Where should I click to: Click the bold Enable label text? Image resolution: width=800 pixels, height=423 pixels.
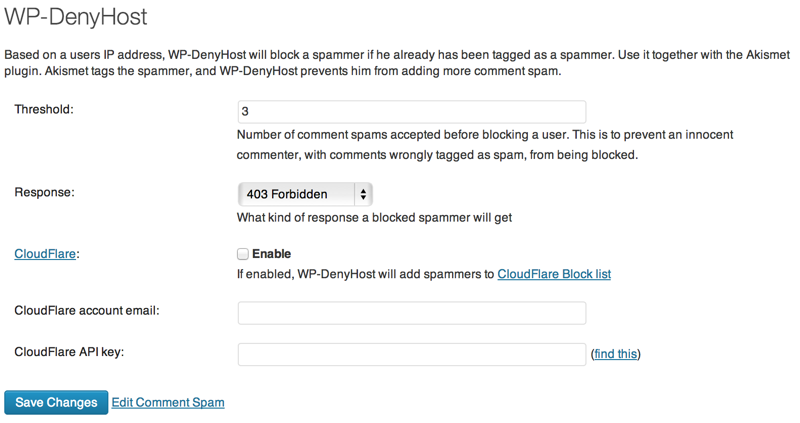coord(271,254)
